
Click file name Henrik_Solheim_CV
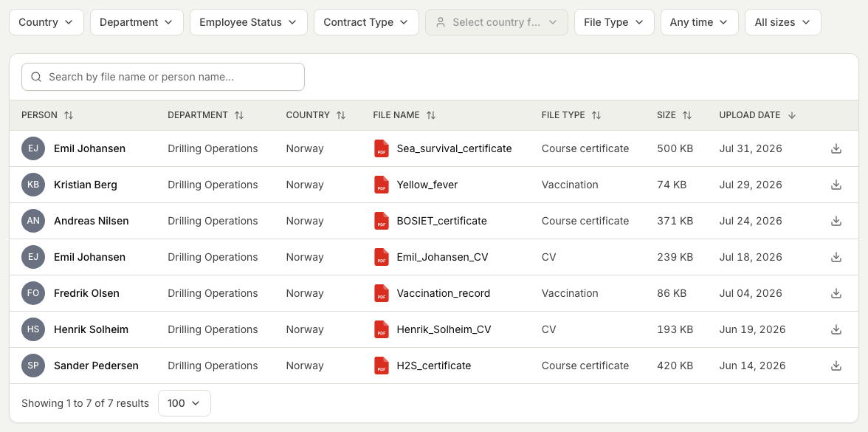click(444, 329)
